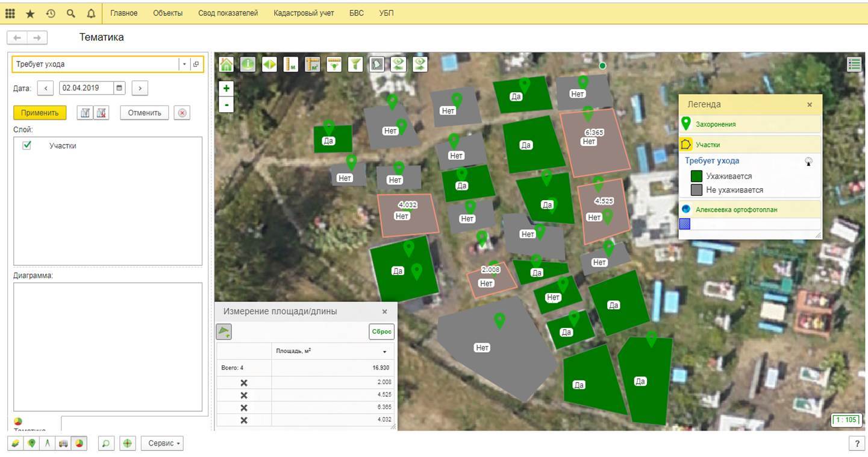
Task: Click the polygon selection tool on map
Action: tap(376, 64)
